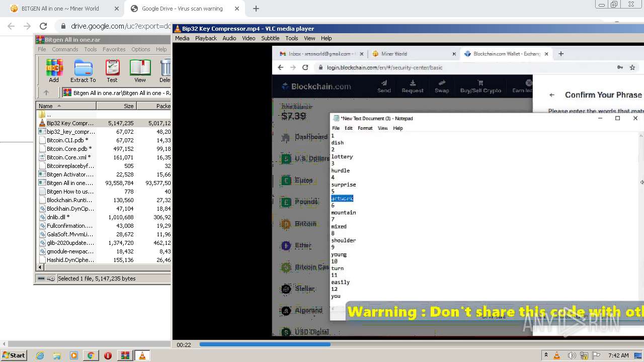The image size is (644, 362).
Task: Open VLC Help menu
Action: coord(327,38)
